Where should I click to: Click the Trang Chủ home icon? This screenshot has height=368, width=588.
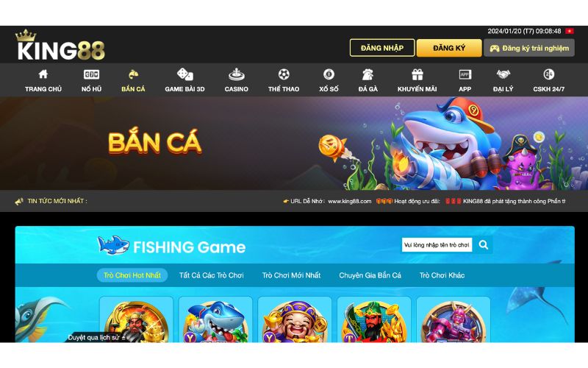point(43,74)
